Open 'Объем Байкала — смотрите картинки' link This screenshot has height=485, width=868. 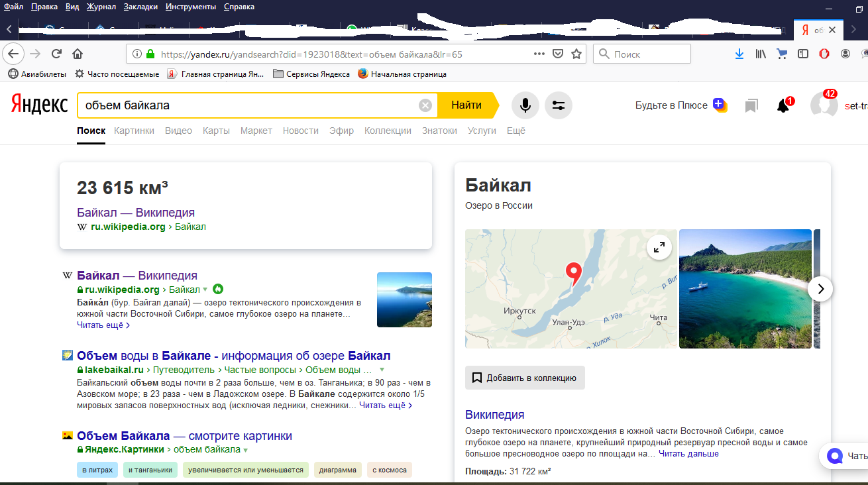pos(184,436)
